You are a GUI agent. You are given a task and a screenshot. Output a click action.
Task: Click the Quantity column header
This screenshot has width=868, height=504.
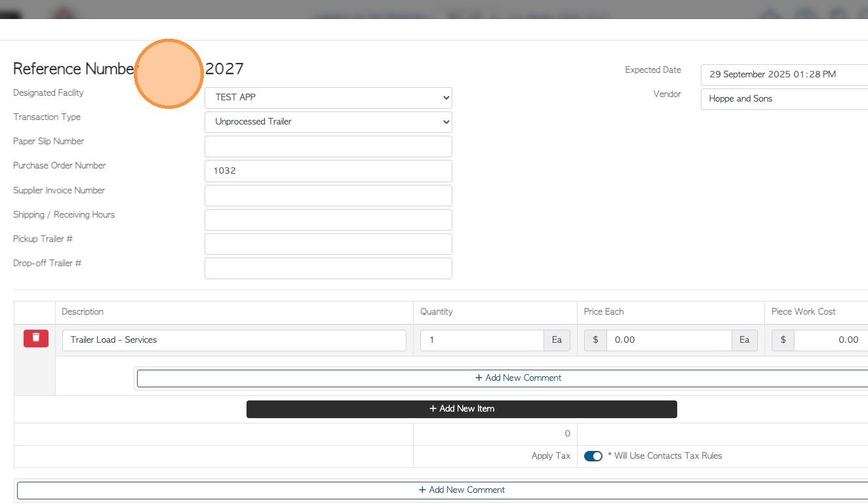click(437, 312)
